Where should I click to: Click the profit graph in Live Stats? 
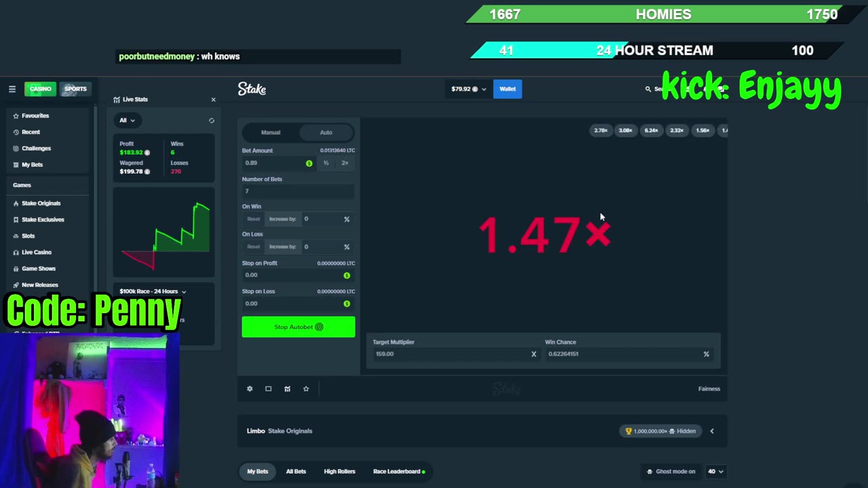pos(164,232)
